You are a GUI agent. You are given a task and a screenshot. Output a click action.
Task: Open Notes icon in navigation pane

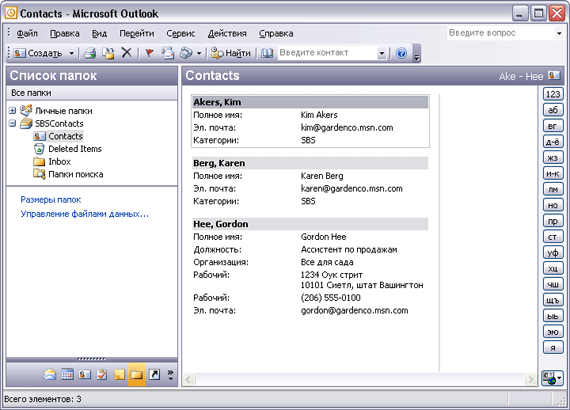coord(119,374)
